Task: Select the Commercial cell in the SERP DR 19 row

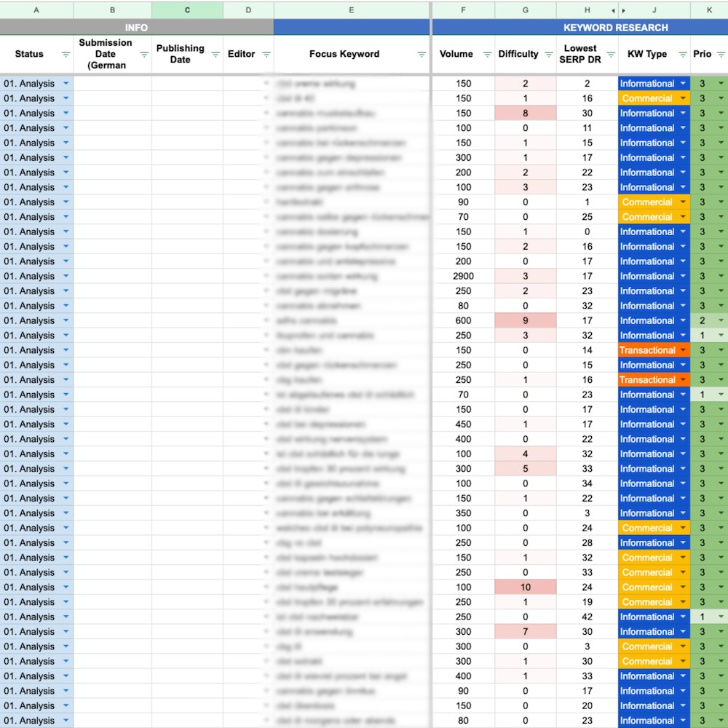Action: tap(654, 602)
